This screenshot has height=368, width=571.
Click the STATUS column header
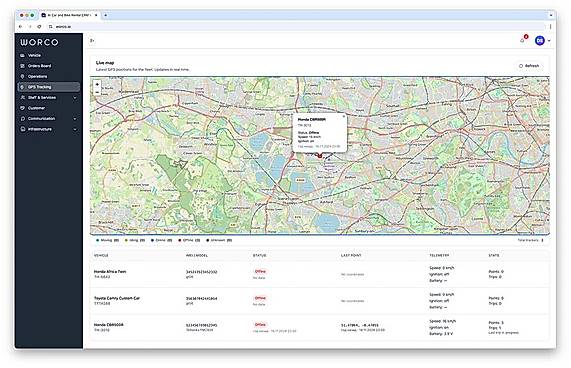tap(260, 256)
